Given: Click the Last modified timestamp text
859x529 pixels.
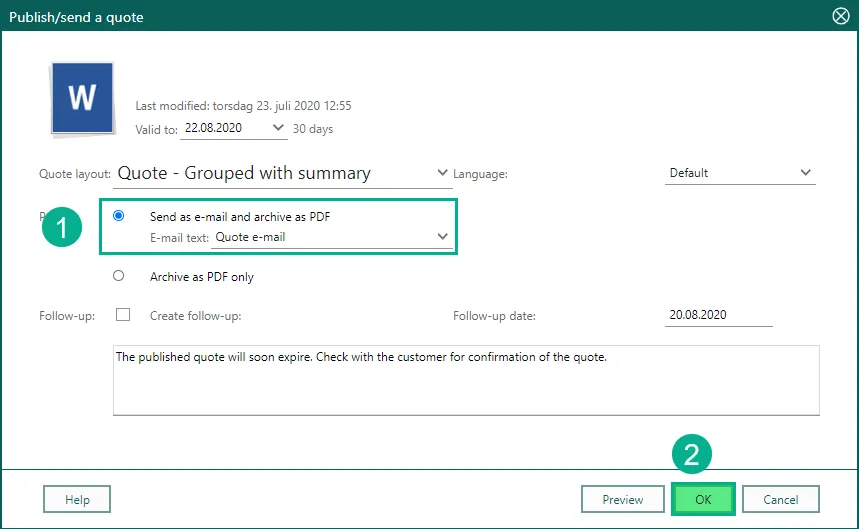Looking at the screenshot, I should pyautogui.click(x=243, y=106).
